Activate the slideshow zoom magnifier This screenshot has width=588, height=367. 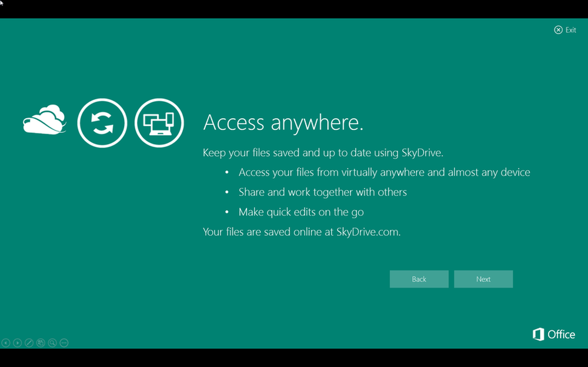(52, 343)
